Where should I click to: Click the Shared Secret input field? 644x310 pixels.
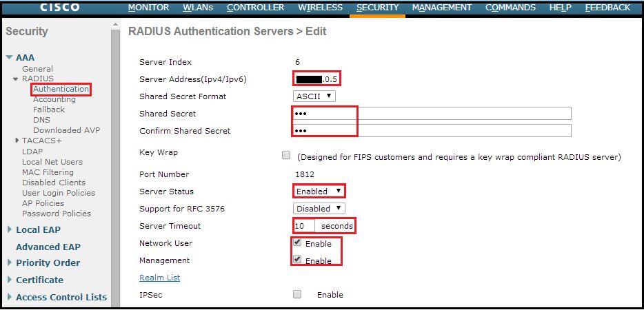[432, 114]
